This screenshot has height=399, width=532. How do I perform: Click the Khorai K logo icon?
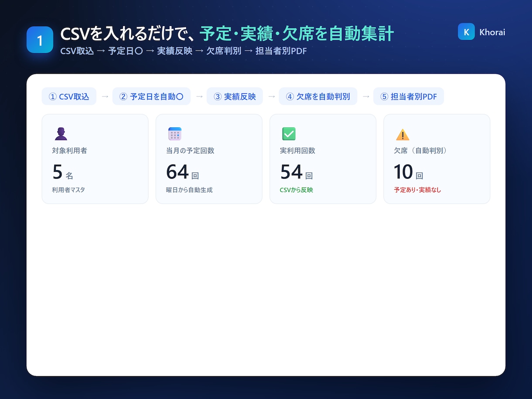466,32
